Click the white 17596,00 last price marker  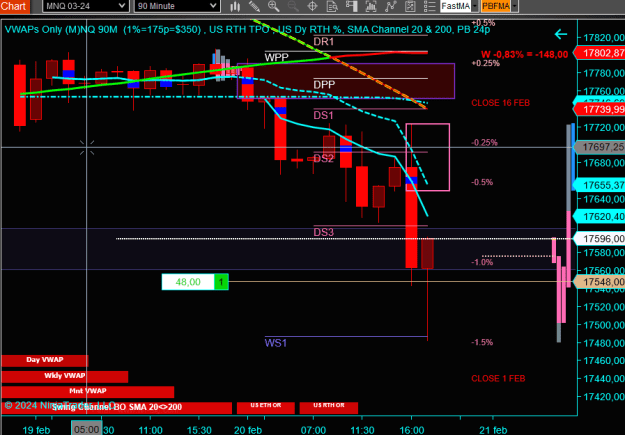coord(599,238)
